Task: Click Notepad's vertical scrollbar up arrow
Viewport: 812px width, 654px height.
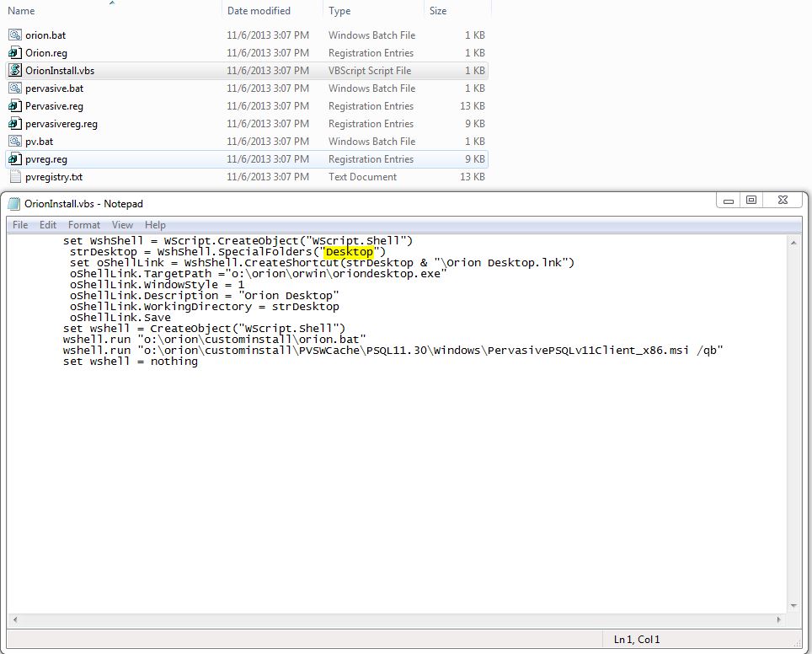Action: point(793,243)
